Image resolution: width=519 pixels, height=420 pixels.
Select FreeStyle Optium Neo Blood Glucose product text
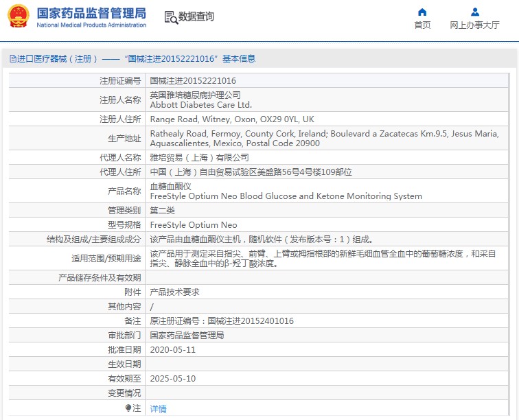point(286,196)
